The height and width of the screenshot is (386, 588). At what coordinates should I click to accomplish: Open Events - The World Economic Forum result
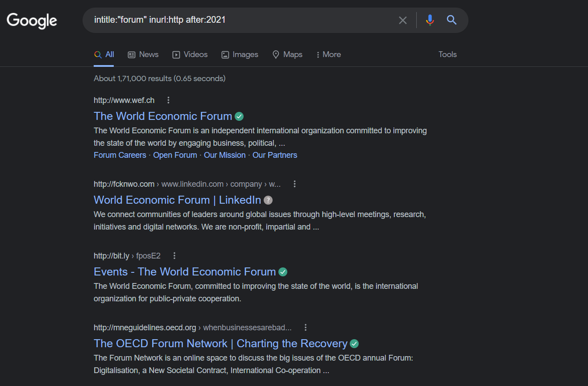185,272
